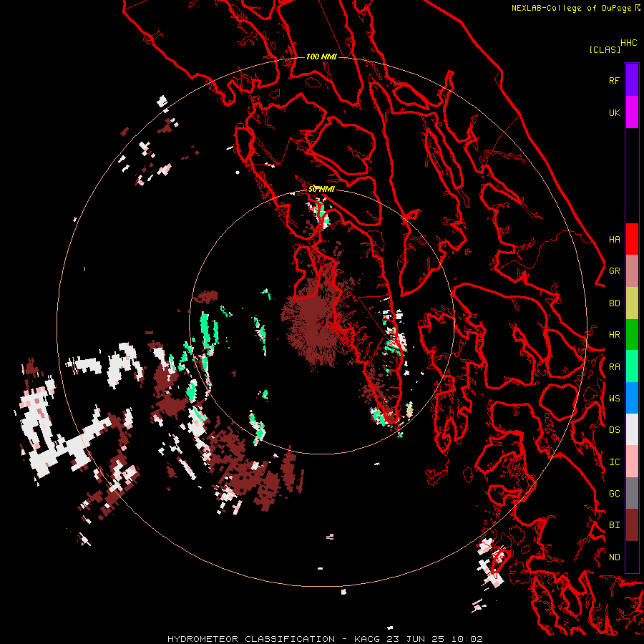Click the ND legend label
This screenshot has height=644, width=644.
614,557
